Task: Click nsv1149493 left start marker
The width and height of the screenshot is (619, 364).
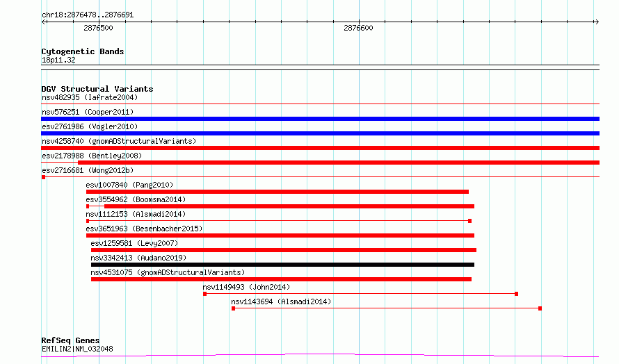Action: (205, 294)
